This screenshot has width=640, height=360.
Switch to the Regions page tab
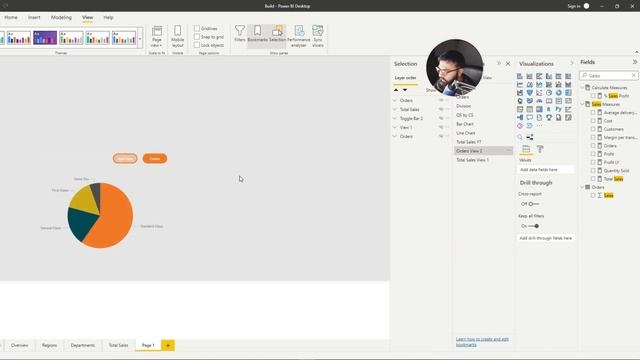49,345
